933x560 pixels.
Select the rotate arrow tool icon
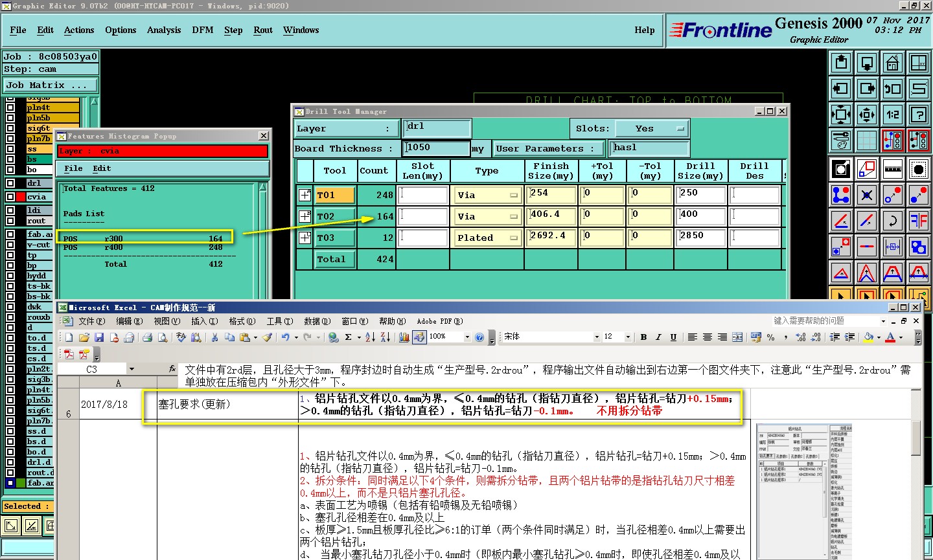click(893, 221)
